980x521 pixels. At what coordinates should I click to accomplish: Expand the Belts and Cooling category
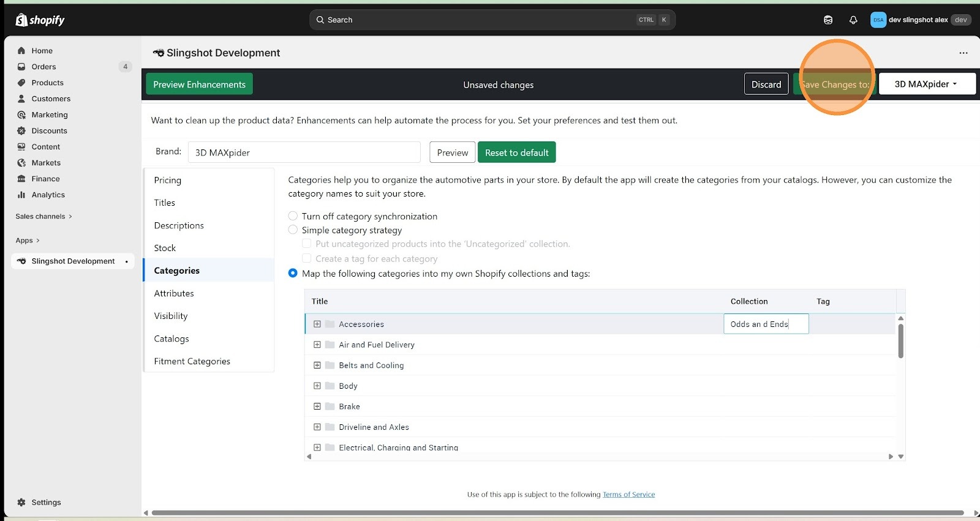click(x=317, y=365)
